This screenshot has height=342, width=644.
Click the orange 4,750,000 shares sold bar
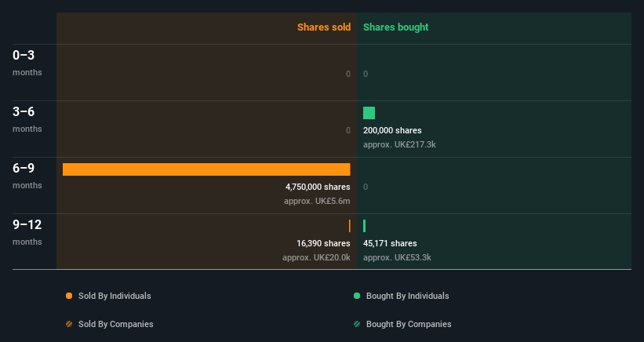click(x=206, y=169)
